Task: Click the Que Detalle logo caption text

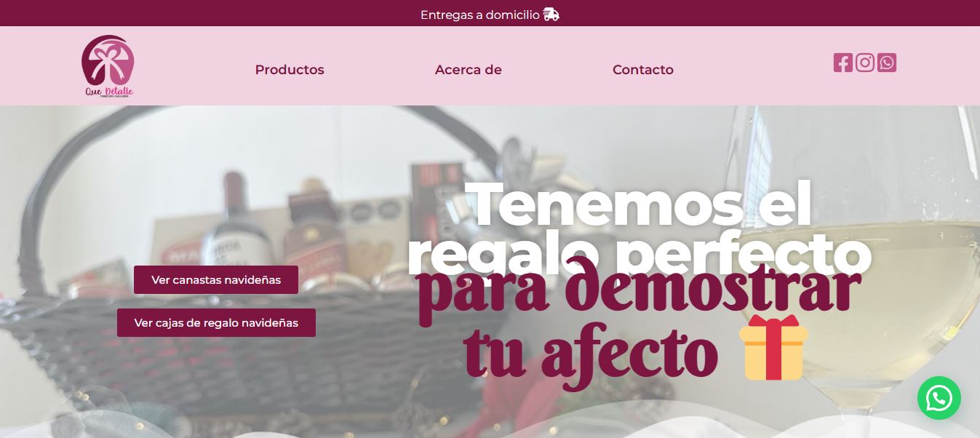Action: (109, 92)
